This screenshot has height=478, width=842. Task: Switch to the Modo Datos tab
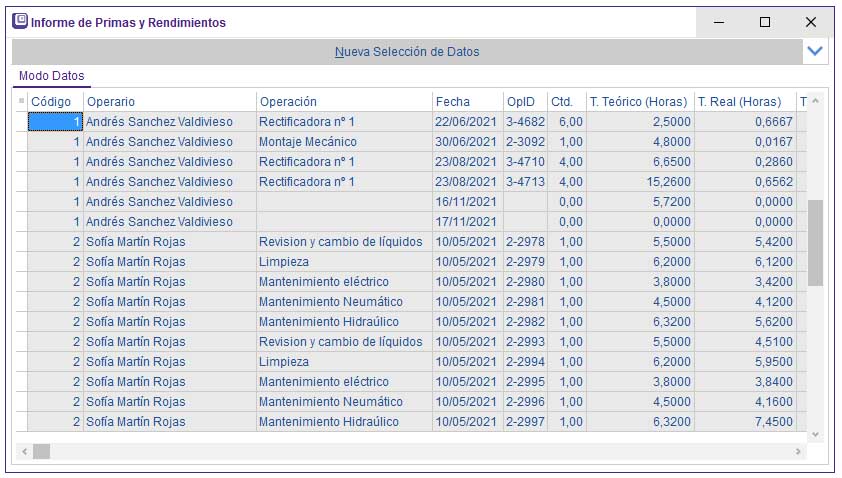tap(52, 76)
